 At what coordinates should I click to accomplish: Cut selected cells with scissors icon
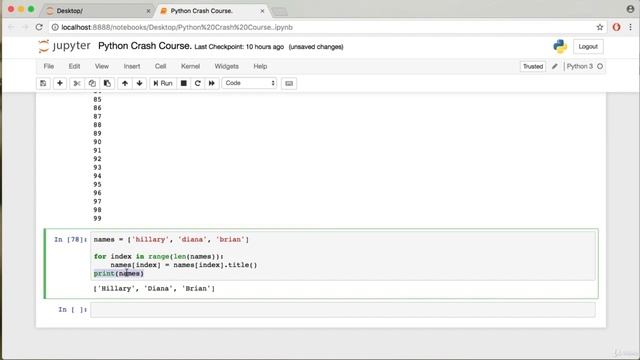click(x=76, y=83)
